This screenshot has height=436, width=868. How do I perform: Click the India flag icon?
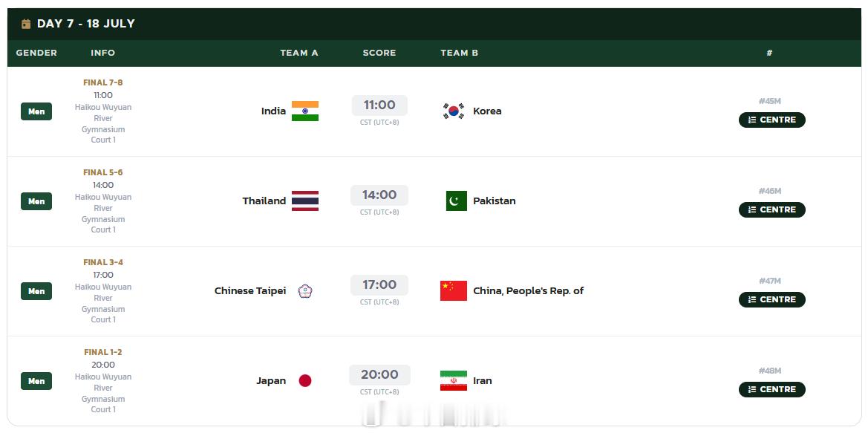305,111
